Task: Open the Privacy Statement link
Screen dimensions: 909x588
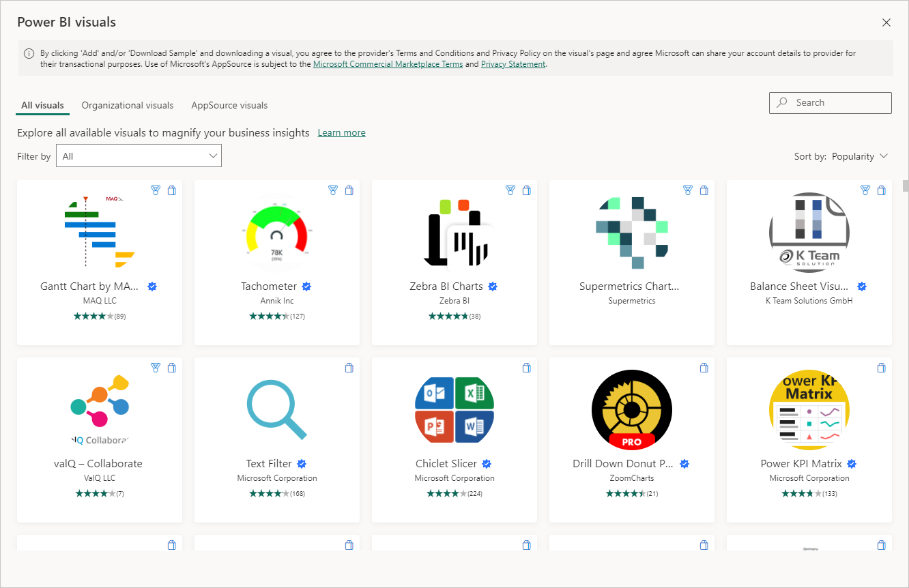Action: click(513, 64)
